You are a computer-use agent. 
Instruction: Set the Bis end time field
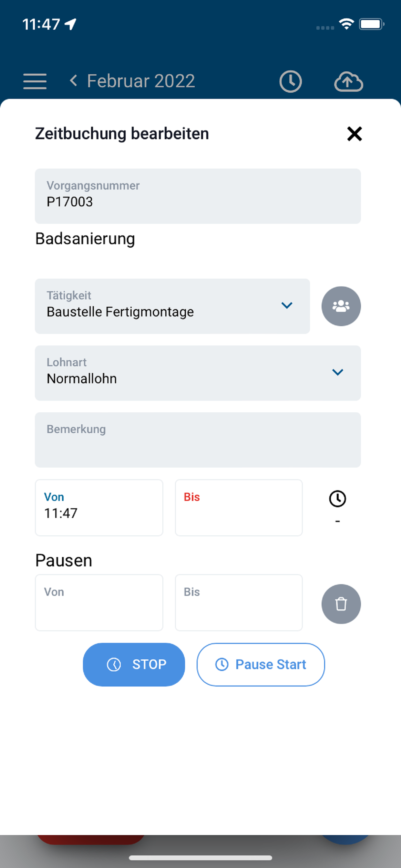(x=239, y=507)
